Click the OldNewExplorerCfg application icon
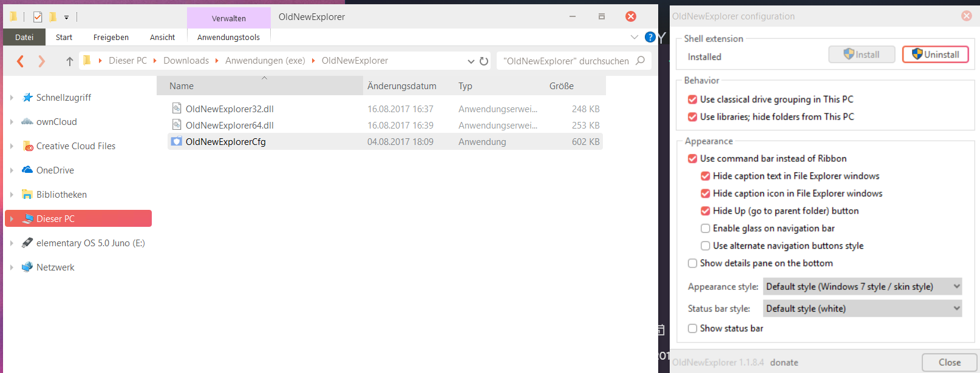The width and height of the screenshot is (980, 373). pyautogui.click(x=177, y=141)
